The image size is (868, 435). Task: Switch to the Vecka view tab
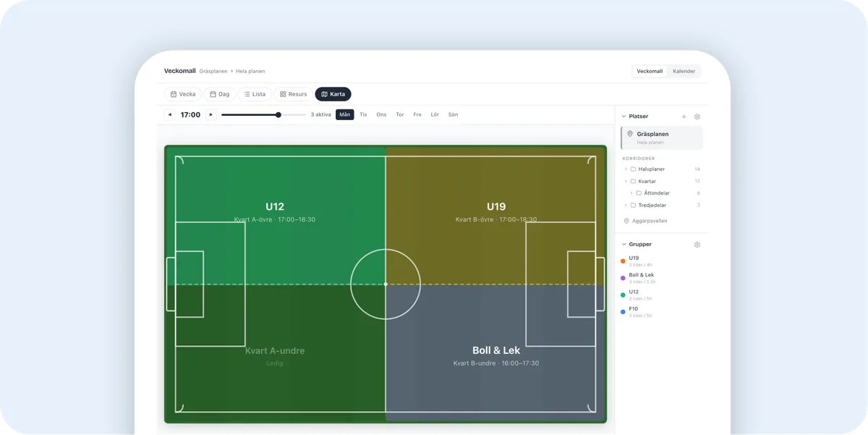(183, 94)
